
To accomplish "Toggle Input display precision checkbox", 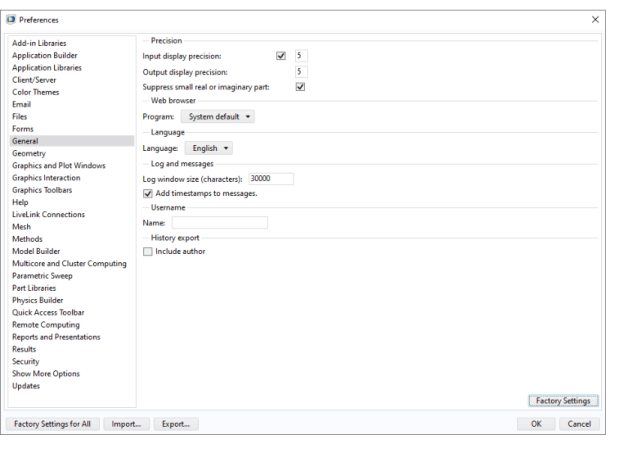I will tap(281, 56).
